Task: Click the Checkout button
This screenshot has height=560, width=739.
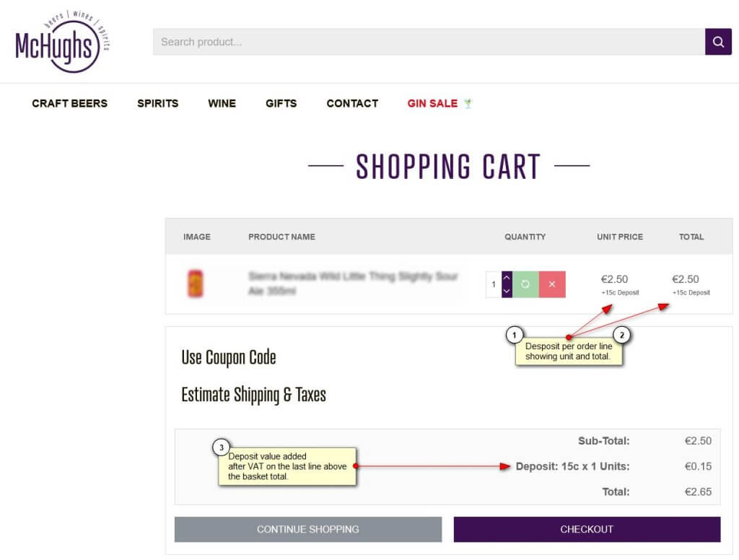Action: tap(587, 530)
